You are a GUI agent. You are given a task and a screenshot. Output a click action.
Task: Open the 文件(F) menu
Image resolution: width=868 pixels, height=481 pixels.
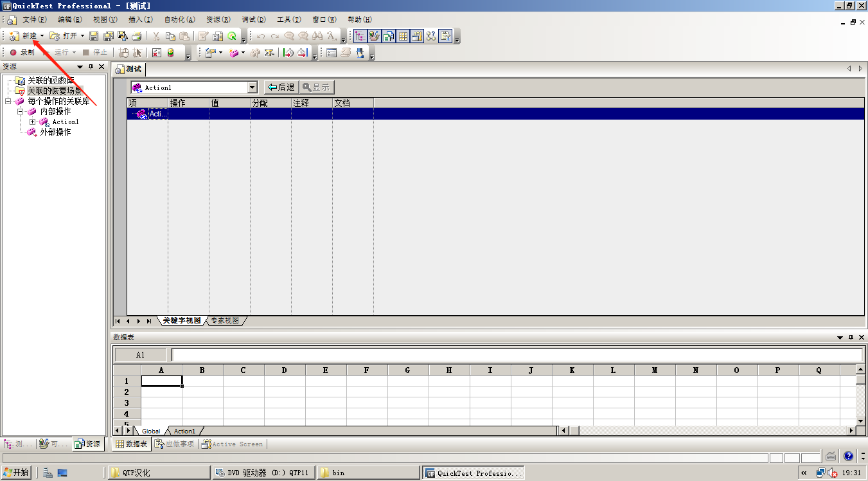(x=35, y=20)
